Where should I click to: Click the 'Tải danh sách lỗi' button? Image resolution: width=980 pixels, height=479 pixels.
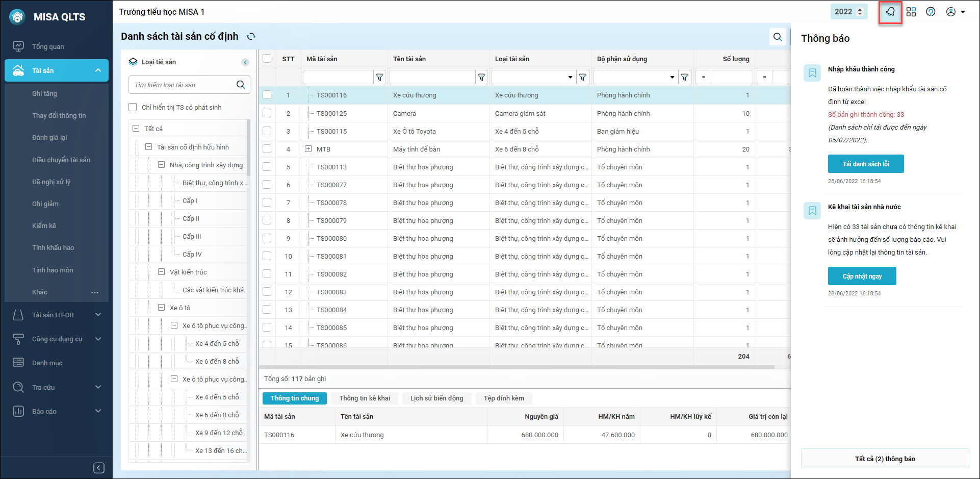tap(865, 164)
